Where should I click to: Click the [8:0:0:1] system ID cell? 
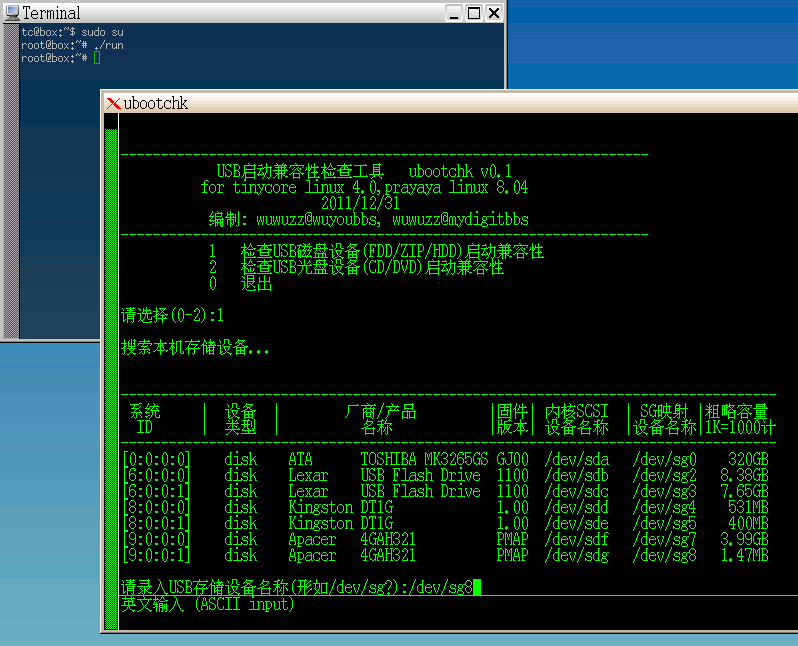coord(156,523)
